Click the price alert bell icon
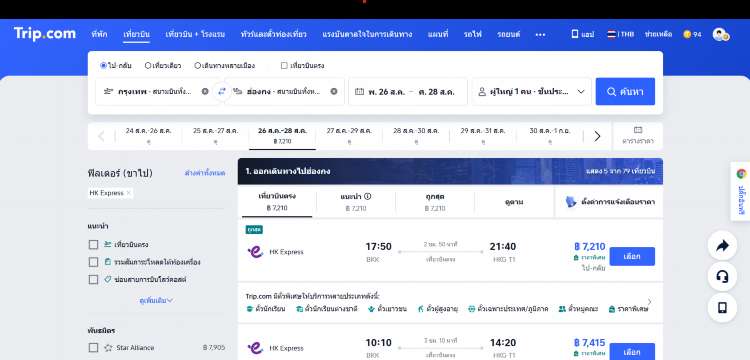The width and height of the screenshot is (750, 360). (571, 202)
